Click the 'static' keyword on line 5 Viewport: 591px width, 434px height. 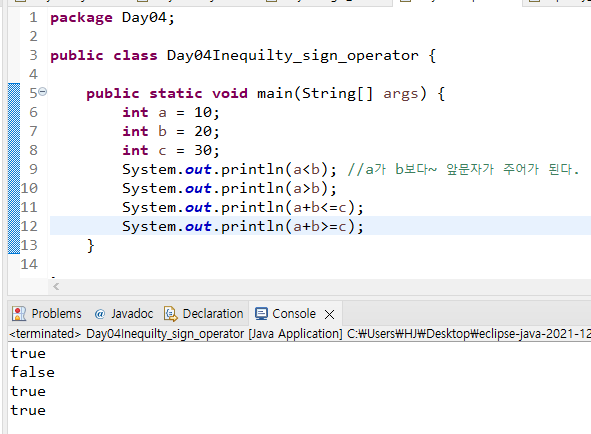point(176,93)
